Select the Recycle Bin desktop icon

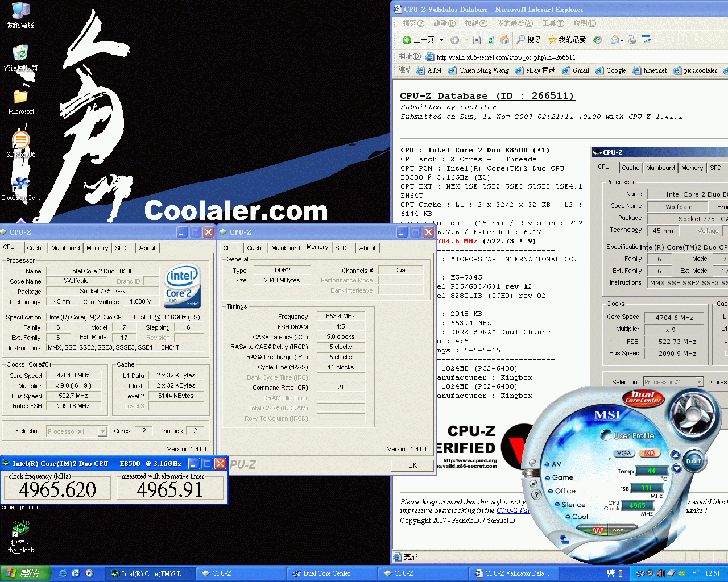click(20, 58)
